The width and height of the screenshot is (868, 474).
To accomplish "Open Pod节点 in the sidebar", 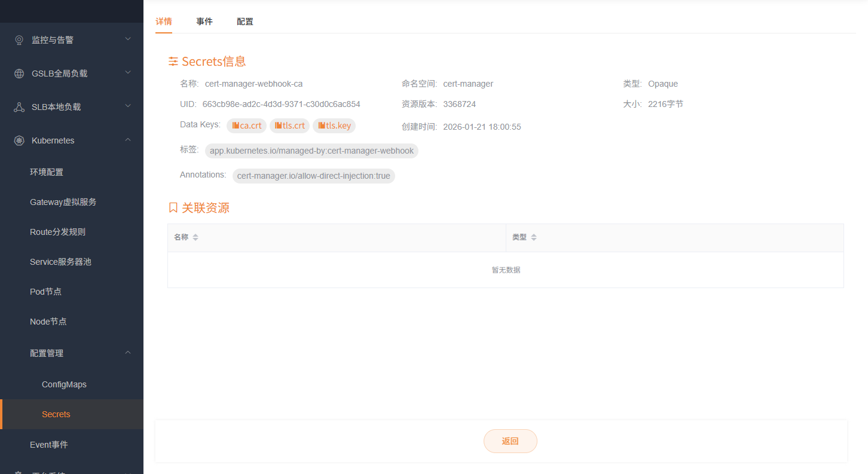I will click(45, 292).
